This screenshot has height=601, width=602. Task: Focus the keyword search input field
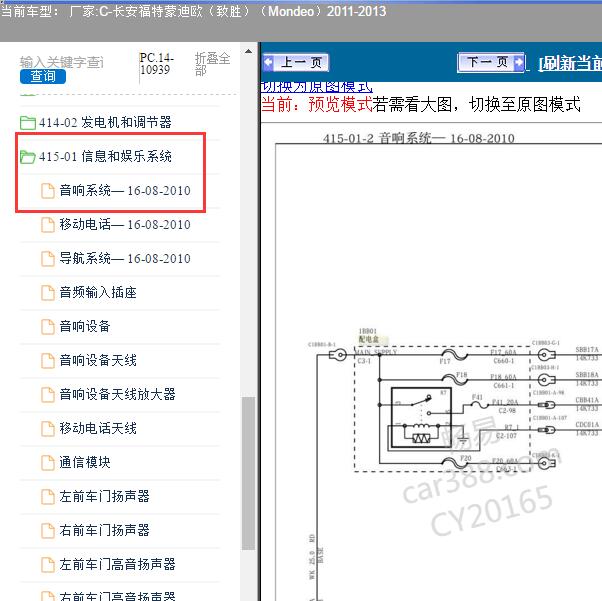[x=62, y=62]
